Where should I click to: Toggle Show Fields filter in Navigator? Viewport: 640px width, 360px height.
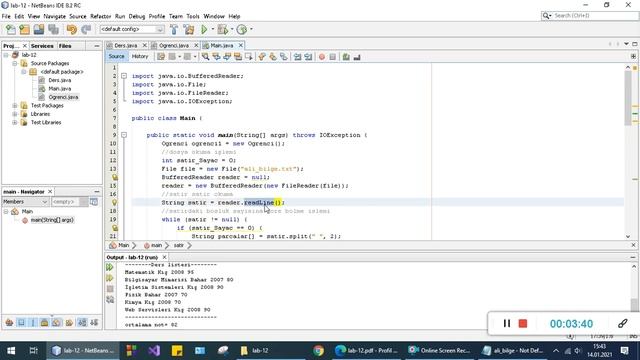click(21, 322)
